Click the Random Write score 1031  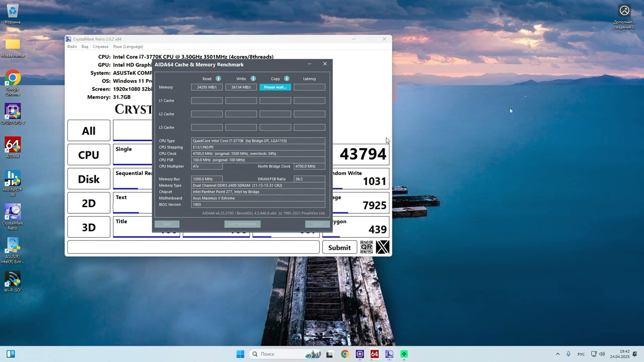[375, 182]
